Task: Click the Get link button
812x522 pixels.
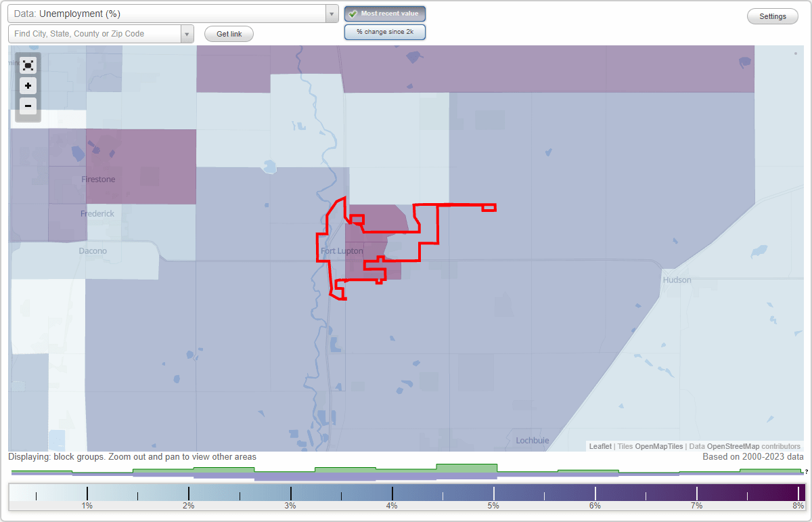Action: coord(229,34)
